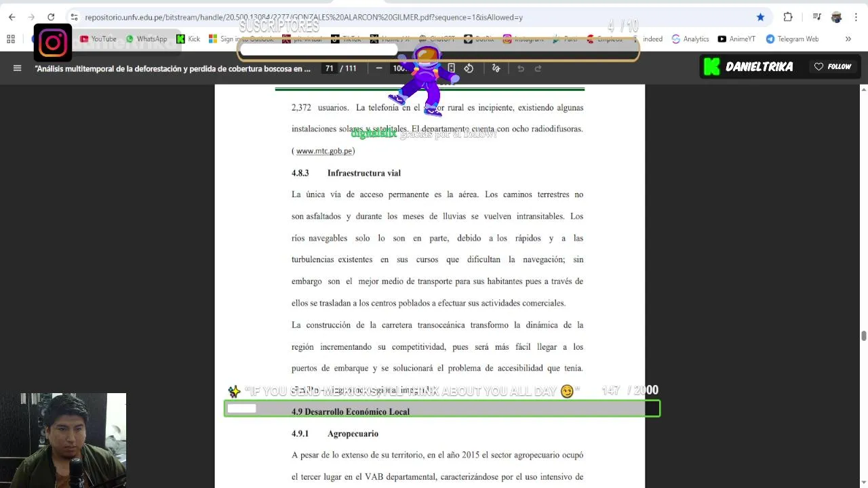Open the YouTube bookmark
The width and height of the screenshot is (868, 488).
point(98,39)
